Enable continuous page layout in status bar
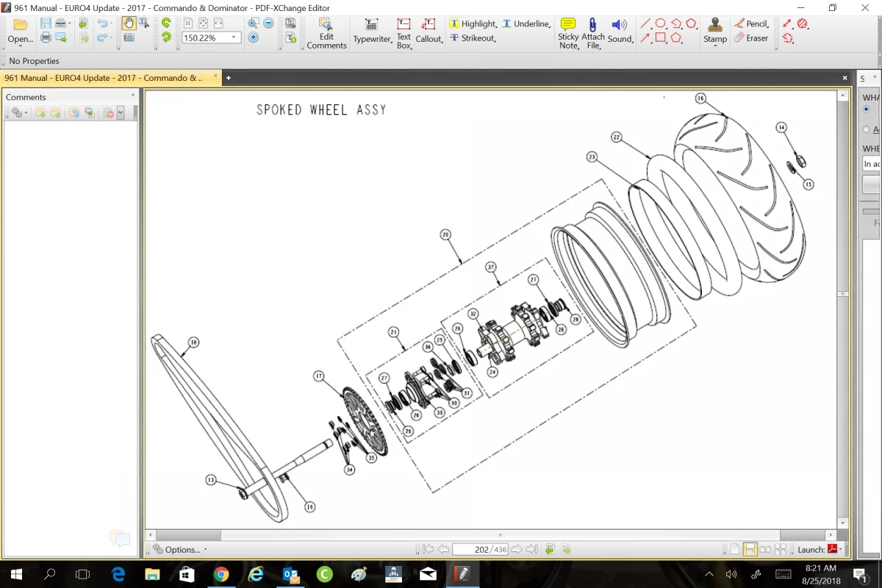Image resolution: width=882 pixels, height=588 pixels. click(750, 549)
